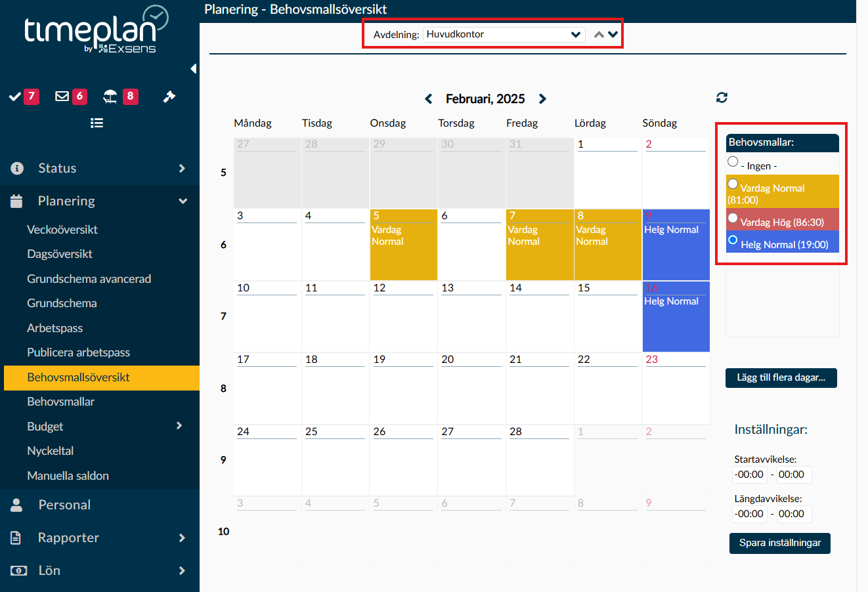Image resolution: width=868 pixels, height=592 pixels.
Task: Open the envelope messages icon
Action: point(62,96)
